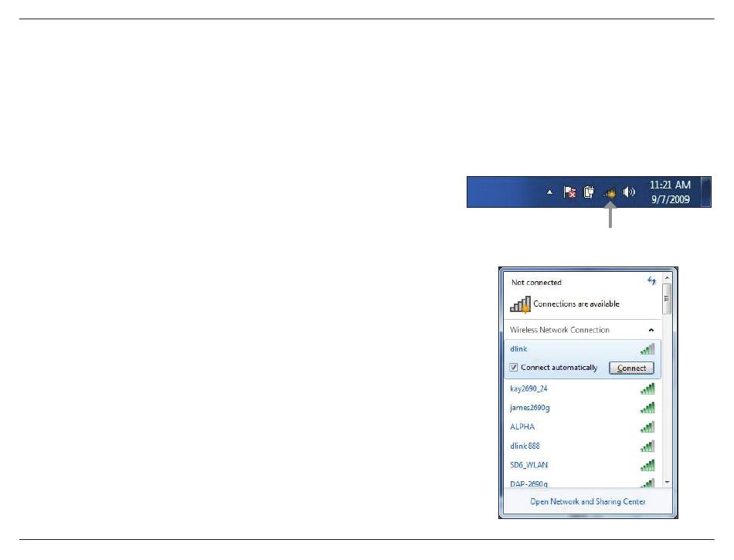Click the taskbar clock showing 11:21 AM
734x560 pixels.
point(669,192)
